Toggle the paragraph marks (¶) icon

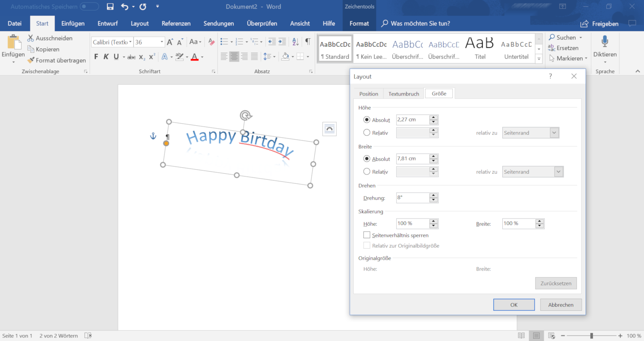click(x=308, y=42)
